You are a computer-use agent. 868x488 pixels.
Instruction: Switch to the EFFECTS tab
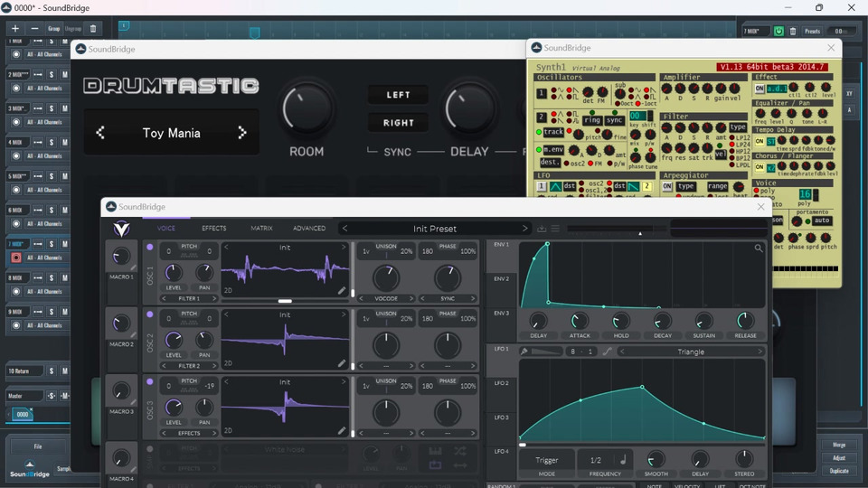tap(213, 229)
